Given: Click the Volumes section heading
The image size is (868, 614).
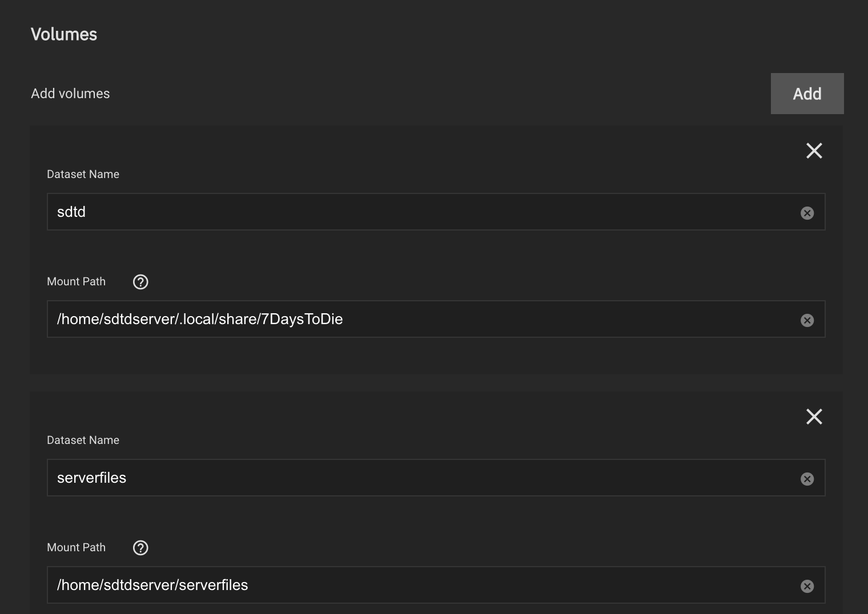Looking at the screenshot, I should click(64, 34).
